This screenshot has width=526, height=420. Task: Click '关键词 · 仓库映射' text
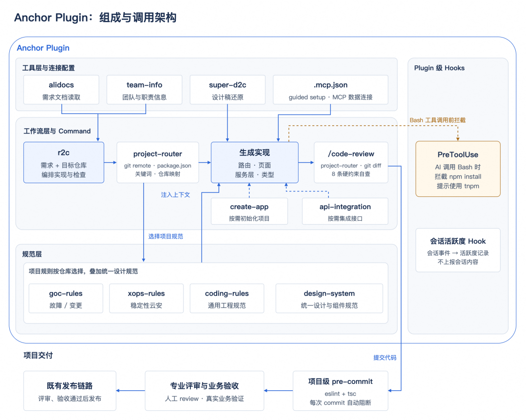[x=158, y=174]
